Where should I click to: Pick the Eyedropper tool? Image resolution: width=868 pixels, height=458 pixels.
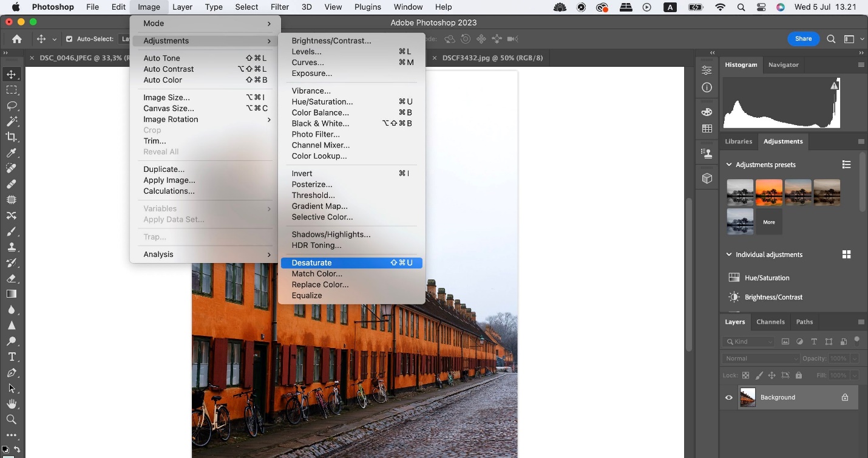tap(12, 153)
